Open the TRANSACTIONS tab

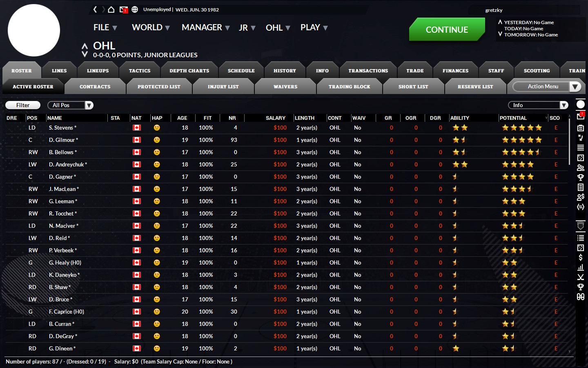pos(368,70)
